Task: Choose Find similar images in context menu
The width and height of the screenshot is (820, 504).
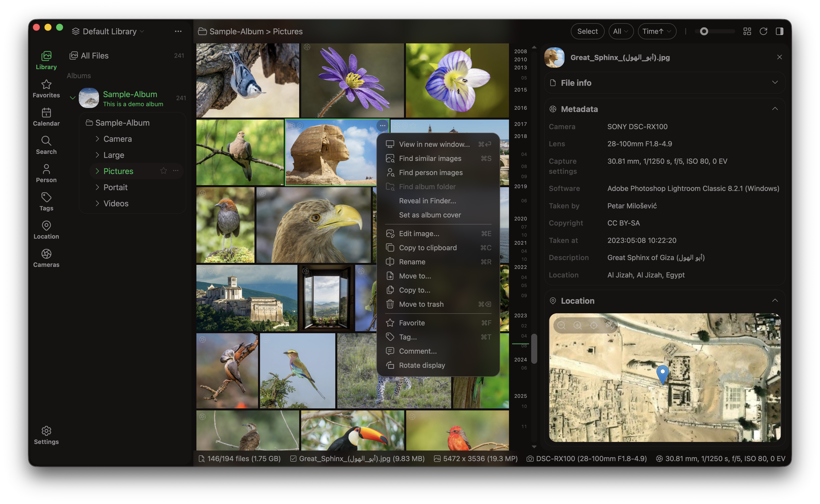Action: (x=430, y=158)
